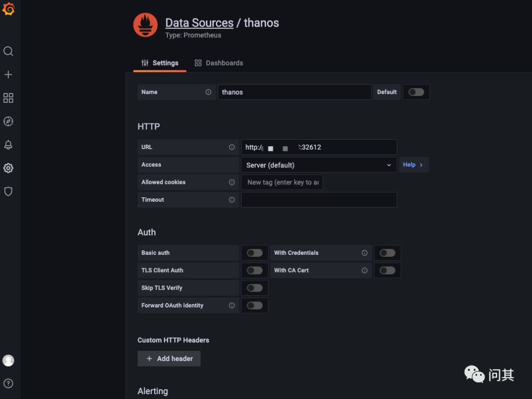
Task: Turn on the With CA Cert switch
Action: tap(387, 270)
